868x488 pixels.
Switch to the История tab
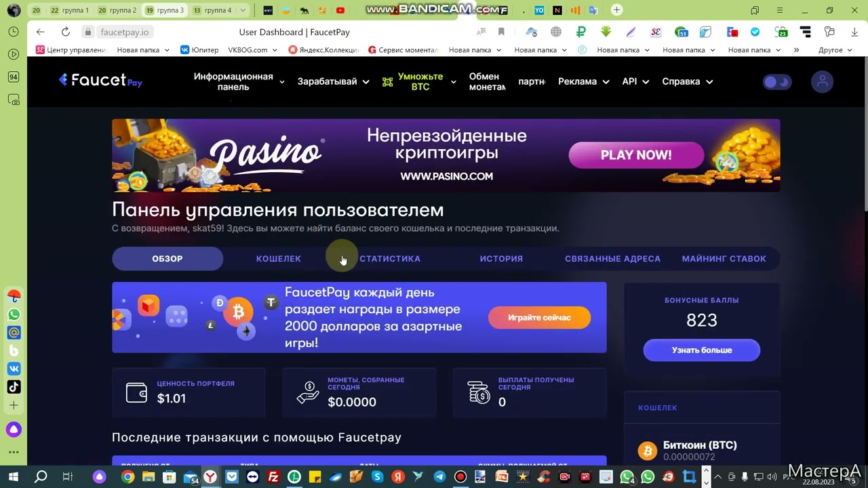[501, 258]
